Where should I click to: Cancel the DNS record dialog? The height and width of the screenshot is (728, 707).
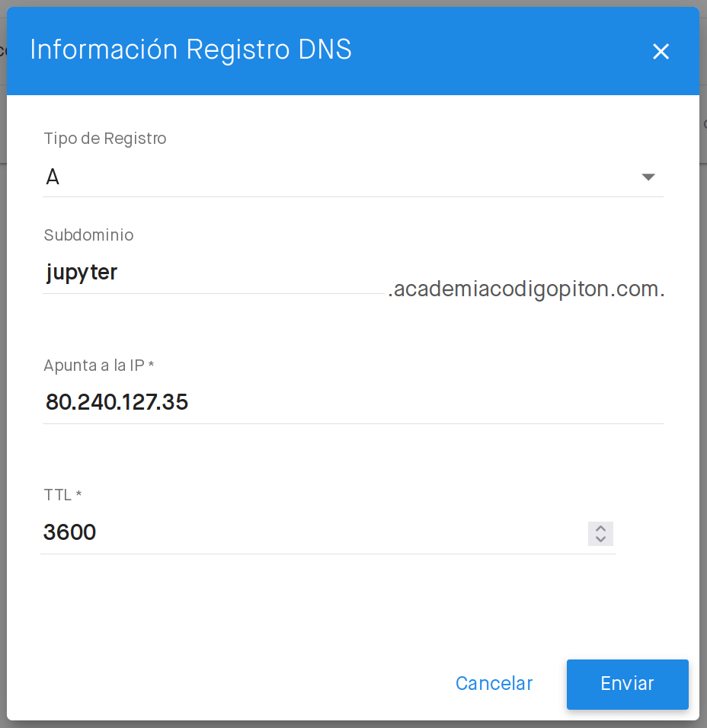point(494,683)
